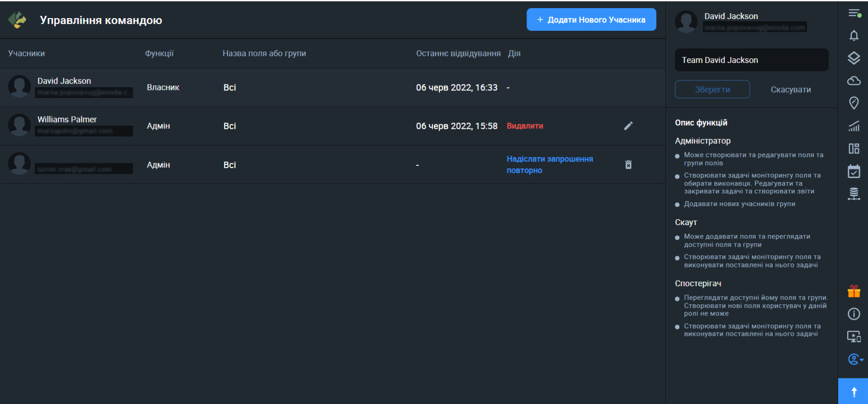The height and width of the screenshot is (404, 868).
Task: Toggle the sidebar menu lines icon
Action: click(854, 14)
